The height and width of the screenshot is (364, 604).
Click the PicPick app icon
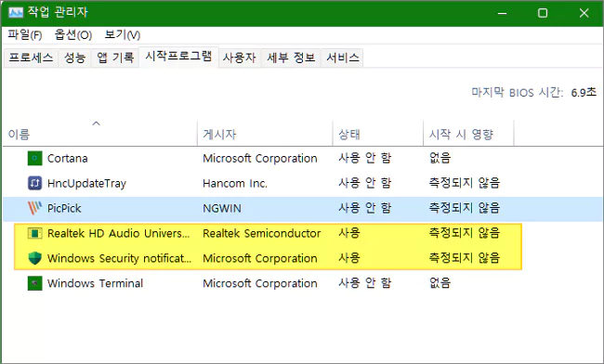34,208
